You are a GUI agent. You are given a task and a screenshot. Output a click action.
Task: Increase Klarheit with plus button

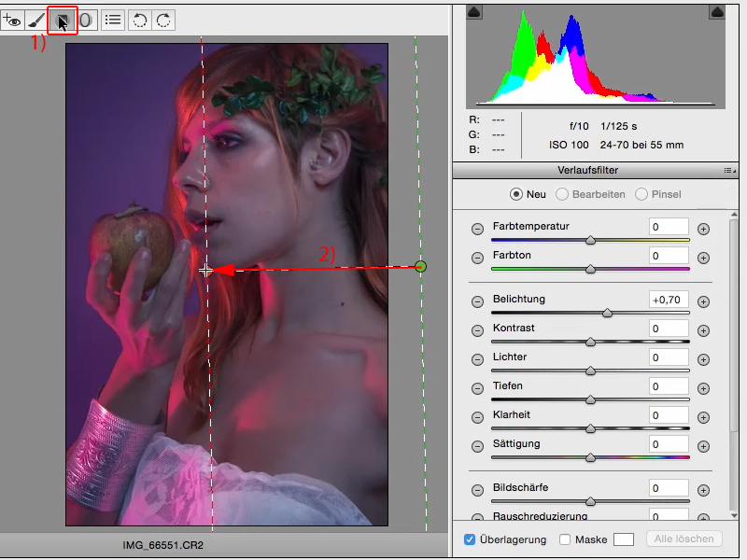(x=703, y=417)
